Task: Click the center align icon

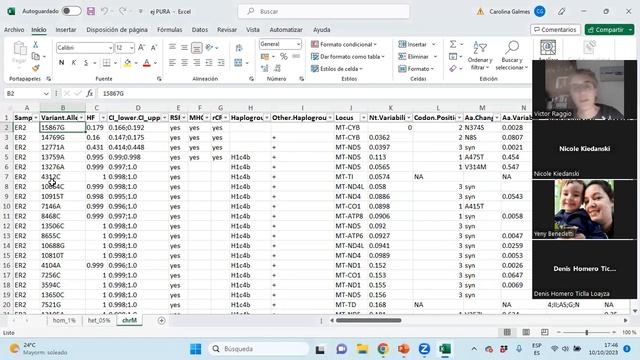Action: [184, 62]
